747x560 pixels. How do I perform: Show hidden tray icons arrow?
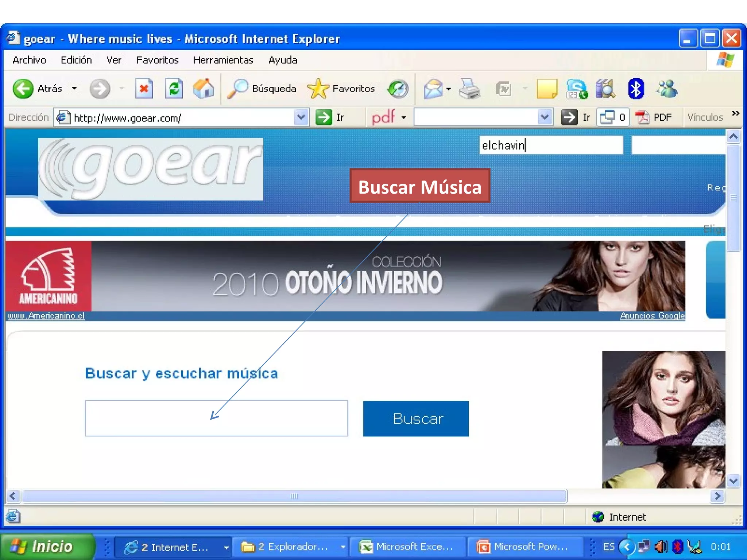tap(627, 547)
